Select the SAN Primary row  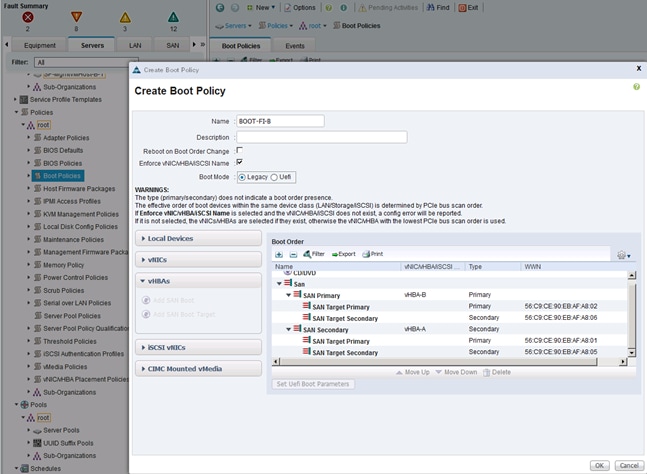point(450,295)
